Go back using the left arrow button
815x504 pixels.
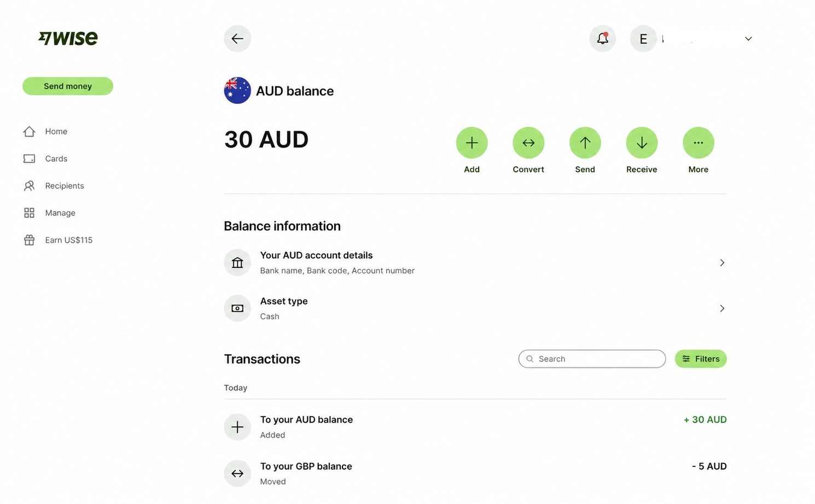tap(237, 39)
